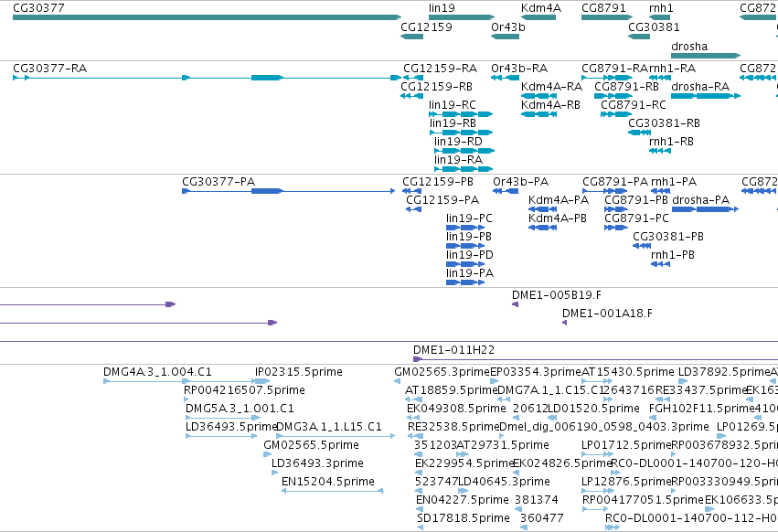Select the CG30377-PA protein label
This screenshot has height=532, width=778.
point(218,182)
